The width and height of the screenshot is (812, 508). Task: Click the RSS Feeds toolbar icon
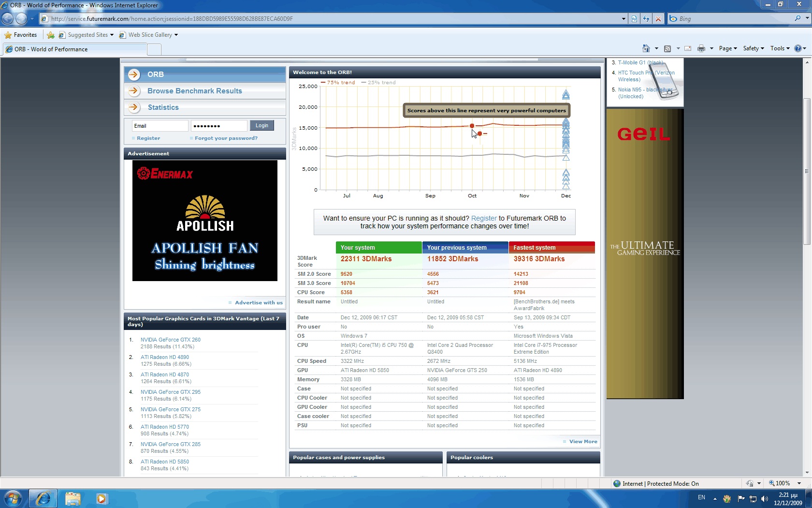[x=667, y=48]
